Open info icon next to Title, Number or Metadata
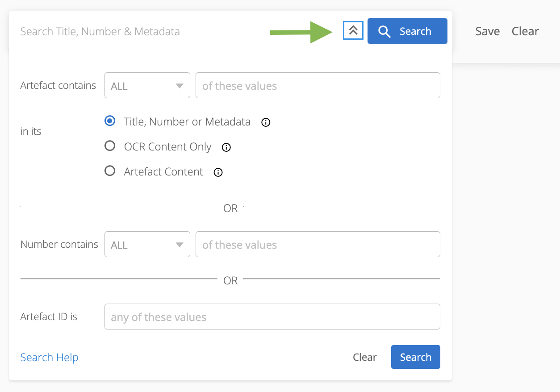The width and height of the screenshot is (560, 392). pos(266,122)
